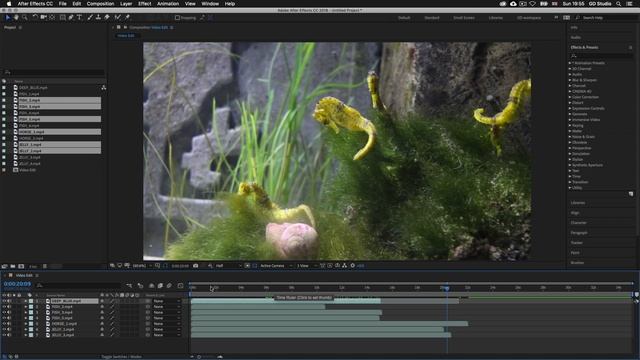This screenshot has height=360, width=640.
Task: Click Toggle Switches / Modes button
Action: point(121,357)
